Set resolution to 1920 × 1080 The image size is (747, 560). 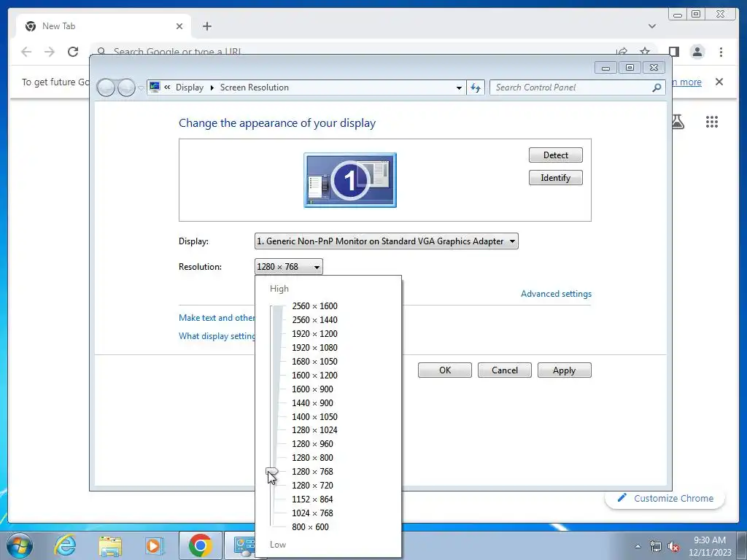(314, 347)
